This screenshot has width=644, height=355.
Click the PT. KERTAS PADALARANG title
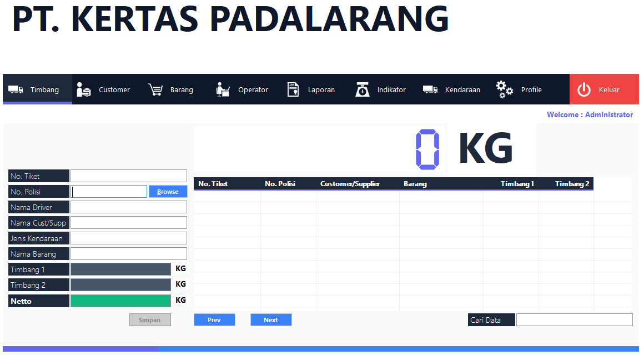pyautogui.click(x=230, y=19)
